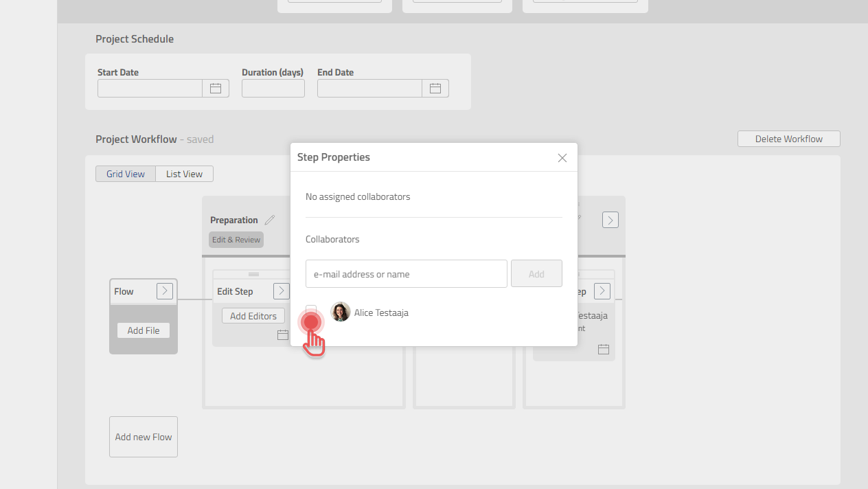Click Add new Flow
This screenshot has height=489, width=868.
pyautogui.click(x=143, y=436)
